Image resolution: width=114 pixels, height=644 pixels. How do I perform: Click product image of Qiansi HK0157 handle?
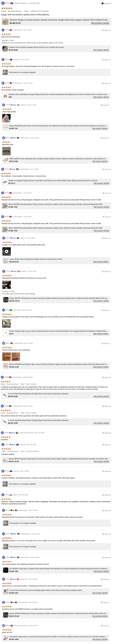pyautogui.click(x=5, y=460)
